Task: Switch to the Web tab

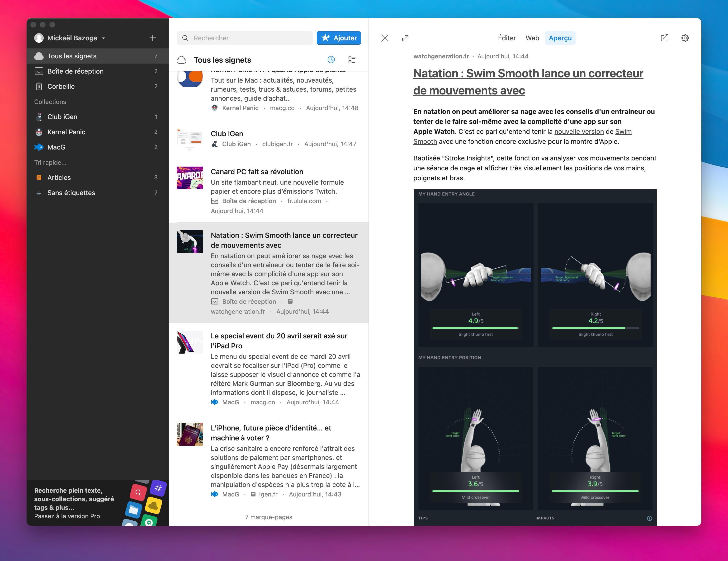Action: (532, 38)
